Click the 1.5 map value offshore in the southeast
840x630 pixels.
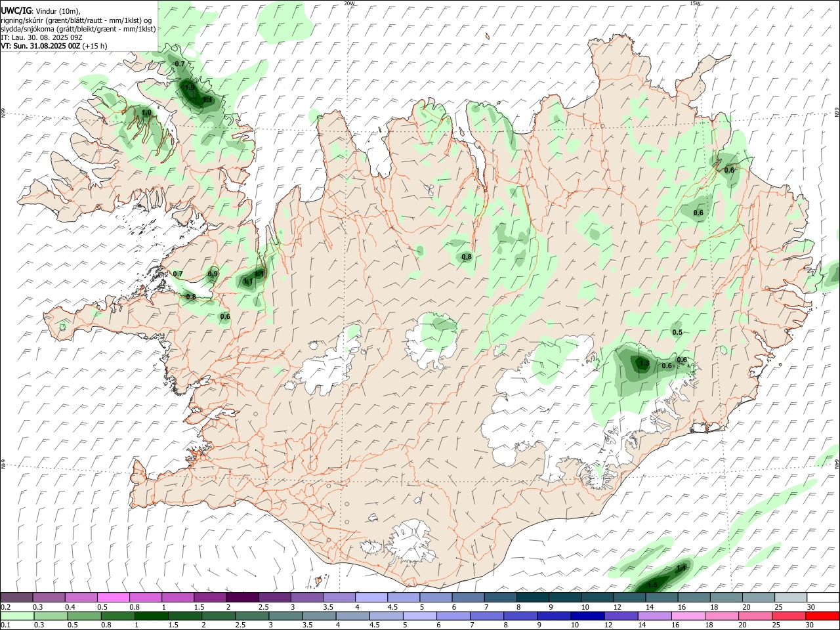click(x=652, y=584)
